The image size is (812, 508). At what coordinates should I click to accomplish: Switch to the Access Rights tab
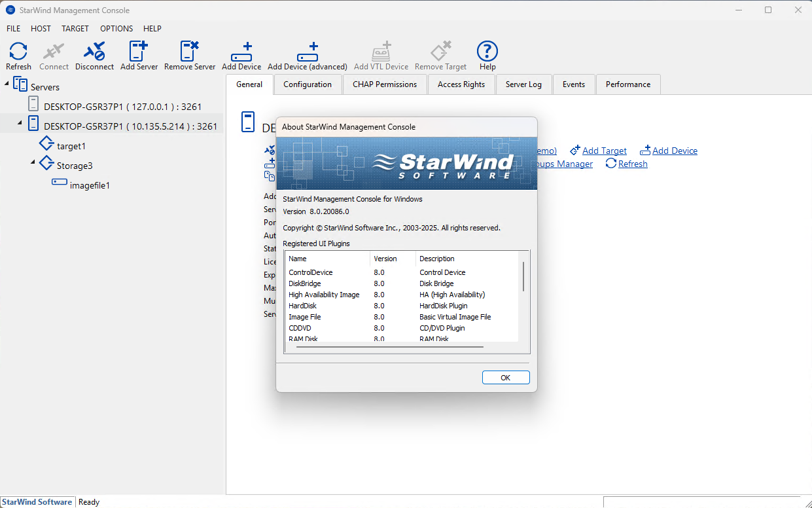click(x=461, y=84)
